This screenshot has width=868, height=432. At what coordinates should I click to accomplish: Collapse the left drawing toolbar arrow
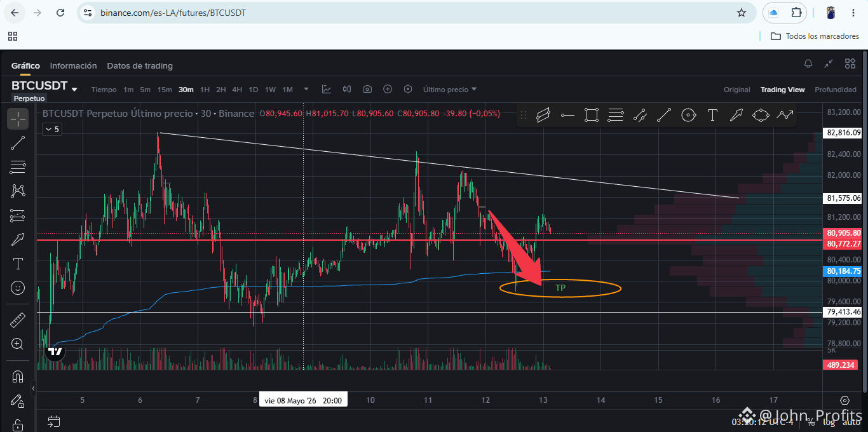click(x=33, y=388)
